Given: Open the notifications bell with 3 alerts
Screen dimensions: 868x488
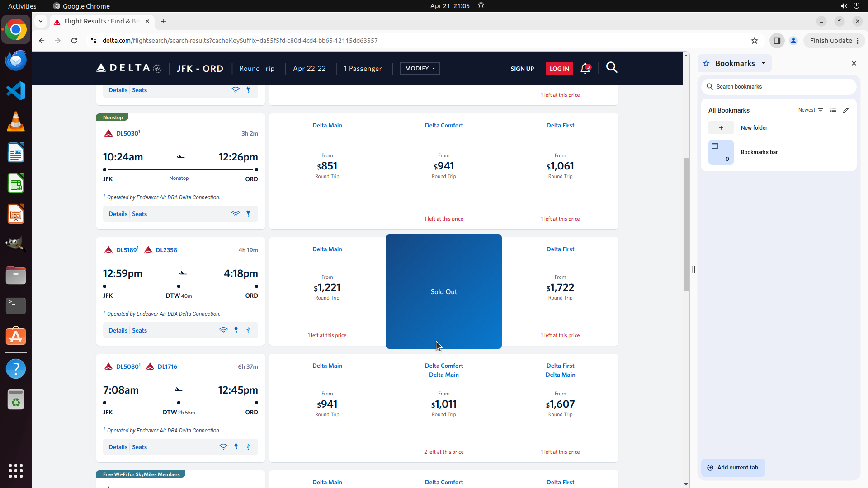Looking at the screenshot, I should click(x=585, y=69).
